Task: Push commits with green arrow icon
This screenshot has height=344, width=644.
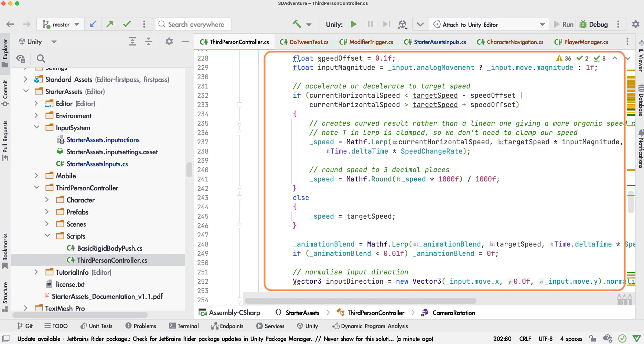Action: coord(110,24)
